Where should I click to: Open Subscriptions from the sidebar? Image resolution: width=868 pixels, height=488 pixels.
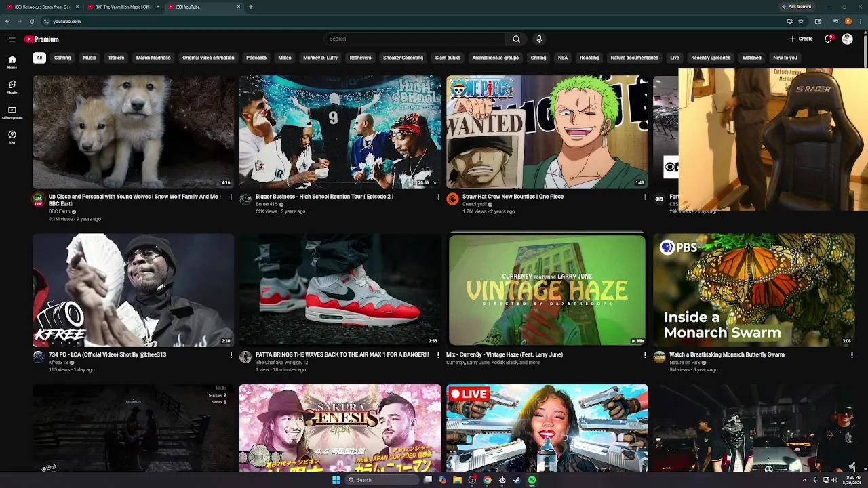click(12, 112)
